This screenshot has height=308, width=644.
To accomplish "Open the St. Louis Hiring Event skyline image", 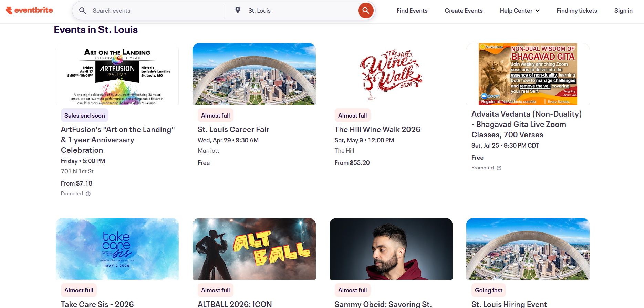I will (528, 249).
